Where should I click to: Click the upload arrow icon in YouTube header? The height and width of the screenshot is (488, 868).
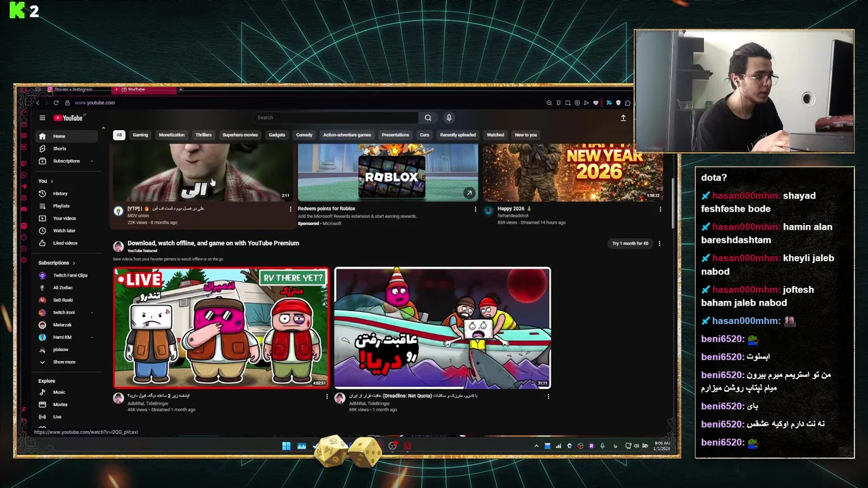623,118
